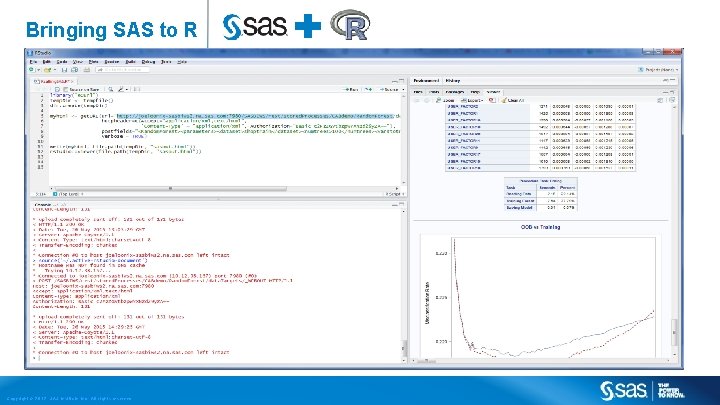The image size is (720, 405).
Task: Focus the Go to file/function search box
Action: click(x=123, y=70)
